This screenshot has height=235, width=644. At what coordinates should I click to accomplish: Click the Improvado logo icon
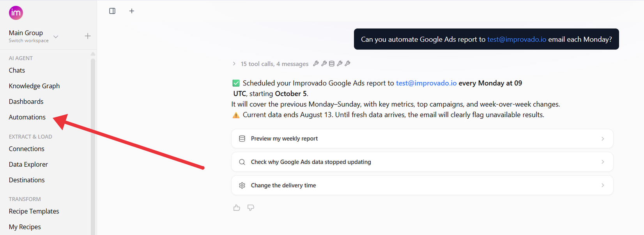16,13
